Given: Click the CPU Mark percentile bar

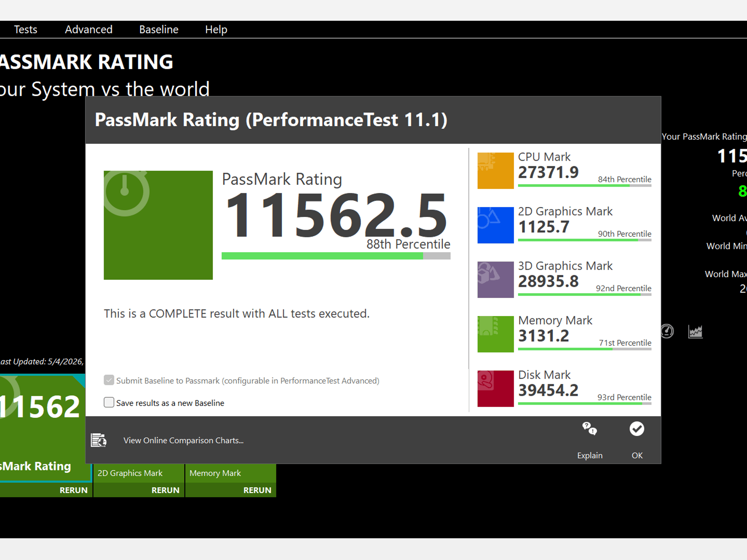Looking at the screenshot, I should (x=584, y=186).
